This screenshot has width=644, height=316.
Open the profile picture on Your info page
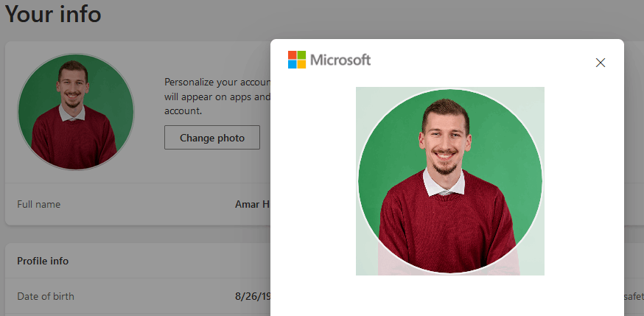[76, 112]
